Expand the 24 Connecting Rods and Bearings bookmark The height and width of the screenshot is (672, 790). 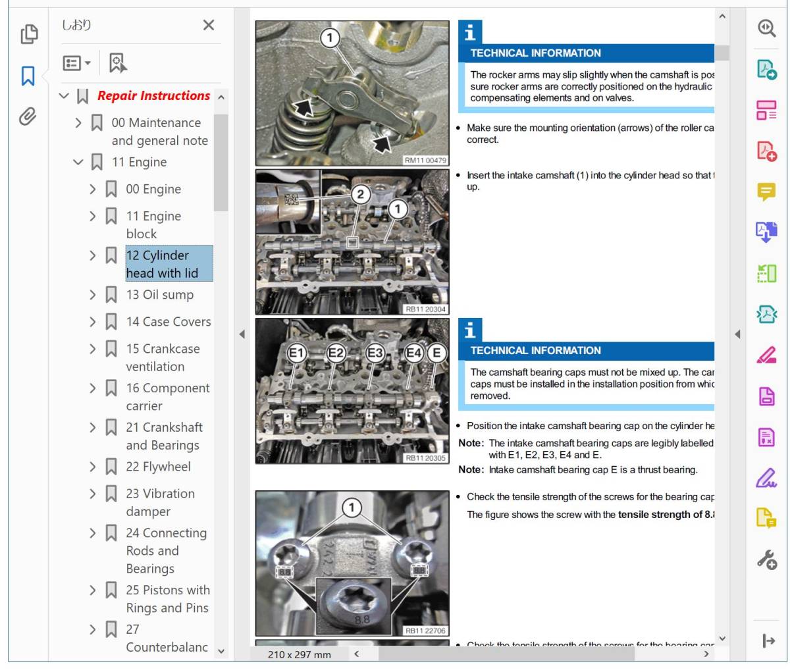tap(93, 533)
